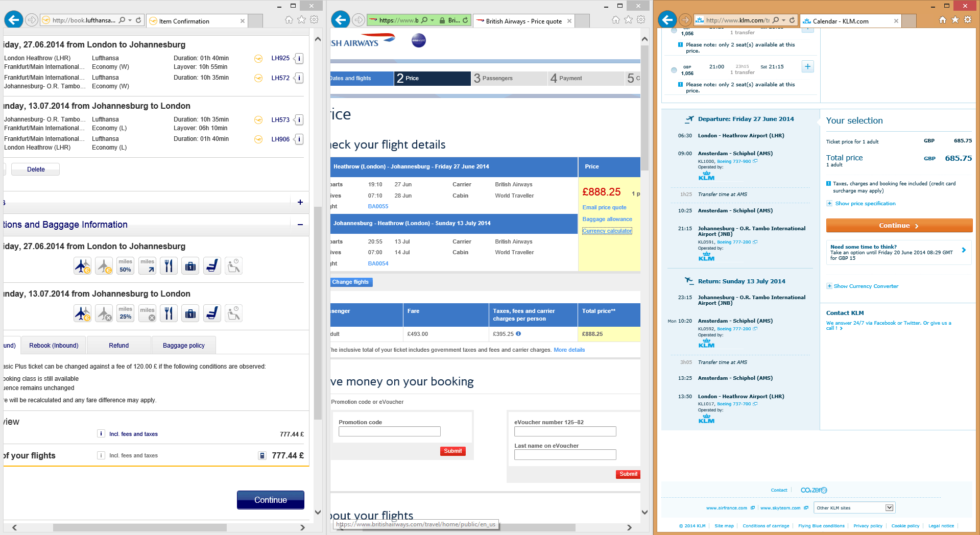Go to step 3 Passengers

(509, 79)
